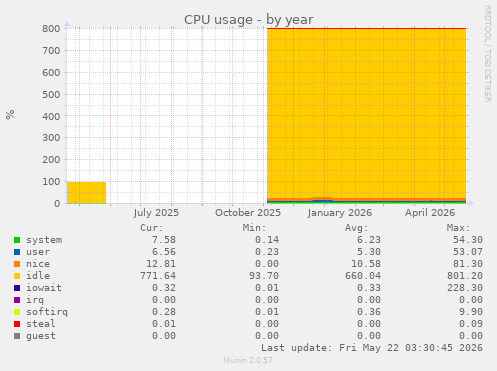This screenshot has height=371, width=497.
Task: Click the gray guest legend swatch
Action: [x=17, y=336]
